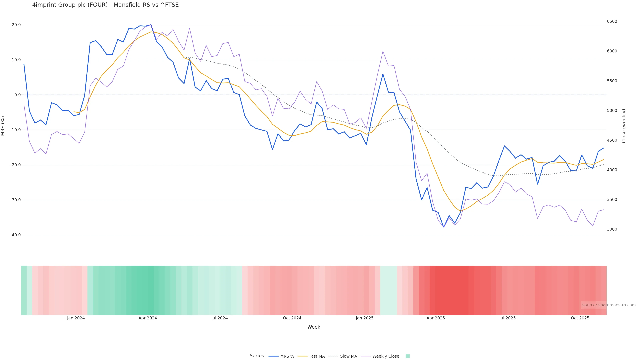This screenshot has width=644, height=362.
Task: Click the Series legend title
Action: pos(257,355)
